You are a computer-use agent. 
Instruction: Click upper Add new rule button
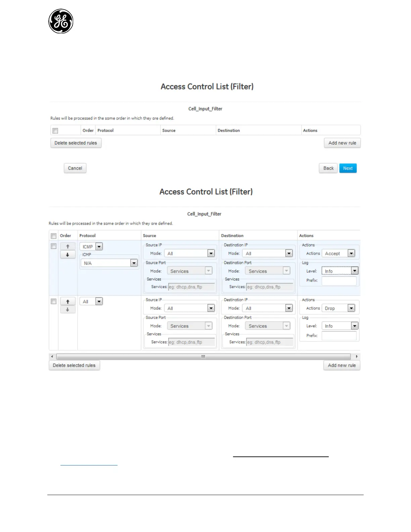coord(342,143)
